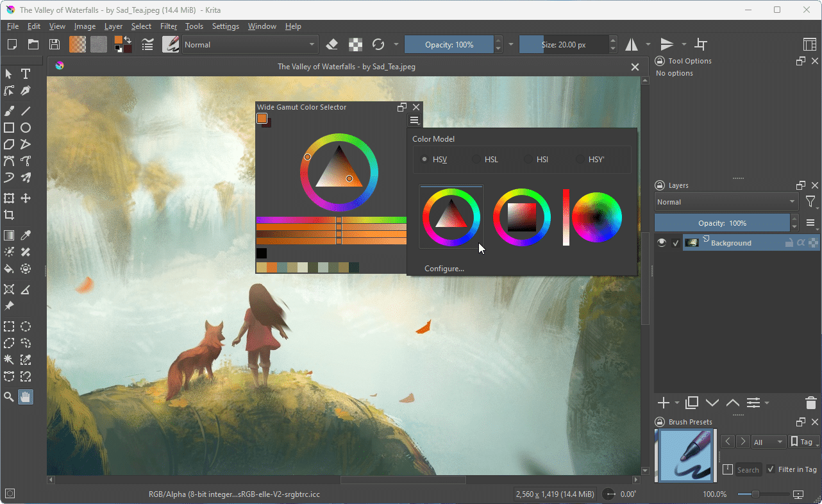822x504 pixels.
Task: Open the Settings menu
Action: pos(225,26)
